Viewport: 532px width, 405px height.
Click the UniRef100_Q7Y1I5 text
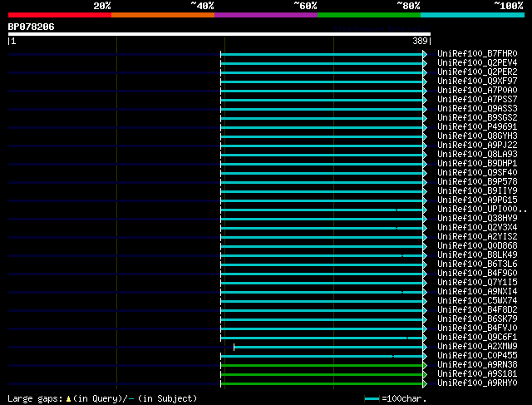coord(477,283)
